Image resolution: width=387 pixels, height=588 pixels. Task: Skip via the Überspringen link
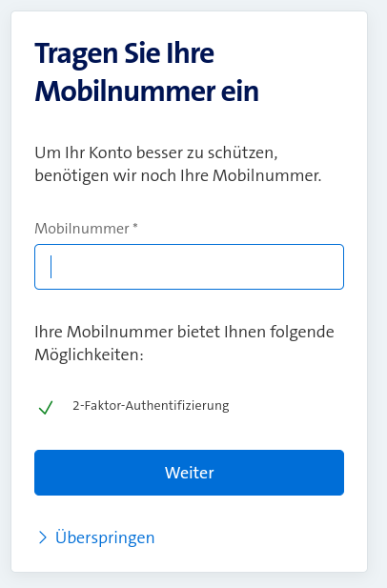[105, 537]
